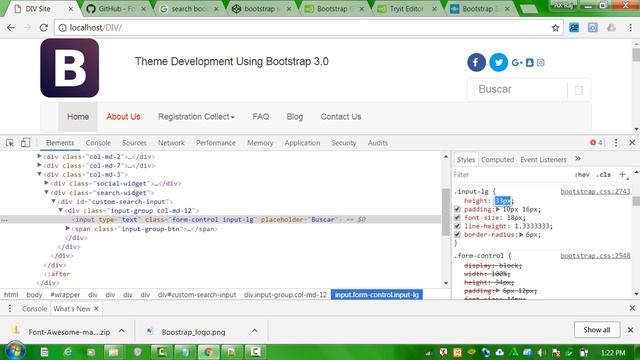
Task: Expand the input-group-btn span node
Action: [67, 229]
